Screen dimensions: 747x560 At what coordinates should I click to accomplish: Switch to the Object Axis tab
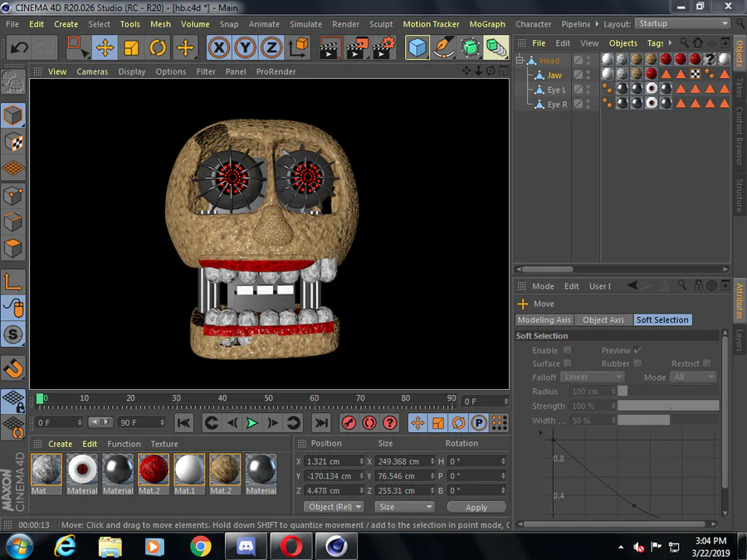tap(603, 320)
